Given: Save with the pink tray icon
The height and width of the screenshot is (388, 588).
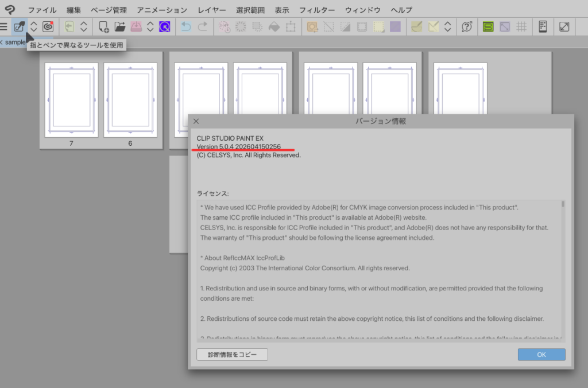Looking at the screenshot, I should [x=136, y=26].
